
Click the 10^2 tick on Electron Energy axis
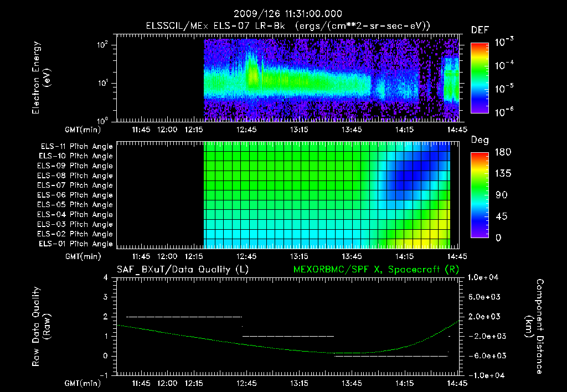point(102,45)
